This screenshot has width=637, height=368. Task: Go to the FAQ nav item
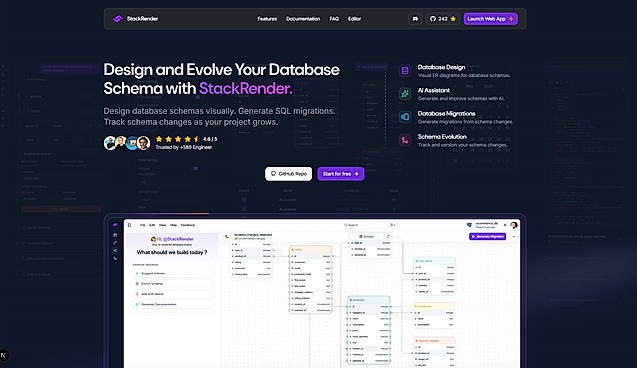(x=334, y=19)
